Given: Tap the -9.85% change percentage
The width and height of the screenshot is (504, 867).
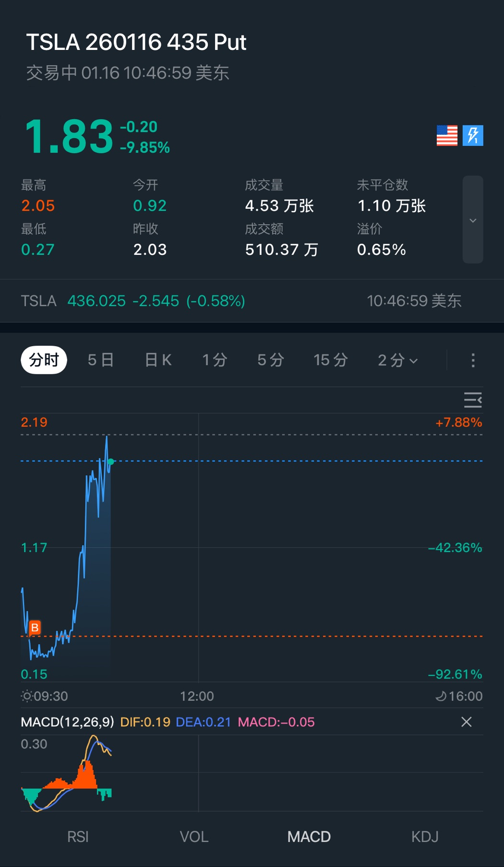Looking at the screenshot, I should [145, 147].
